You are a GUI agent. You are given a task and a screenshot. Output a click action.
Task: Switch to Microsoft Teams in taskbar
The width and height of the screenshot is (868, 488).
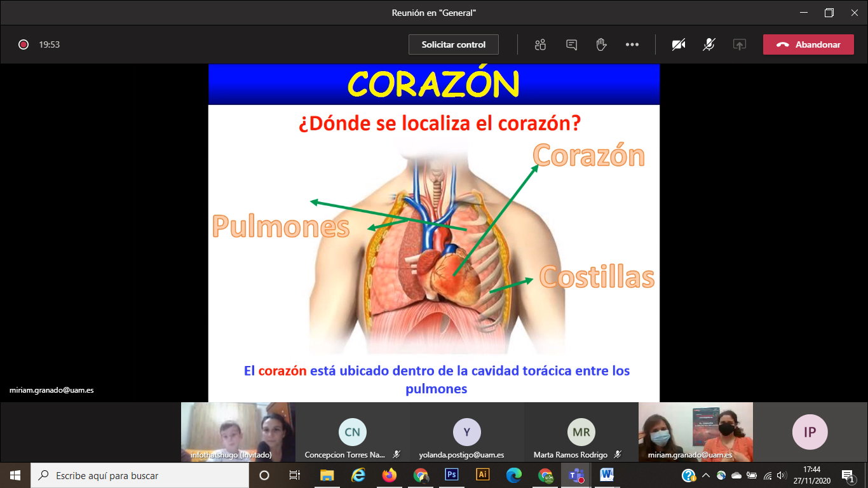pyautogui.click(x=576, y=475)
